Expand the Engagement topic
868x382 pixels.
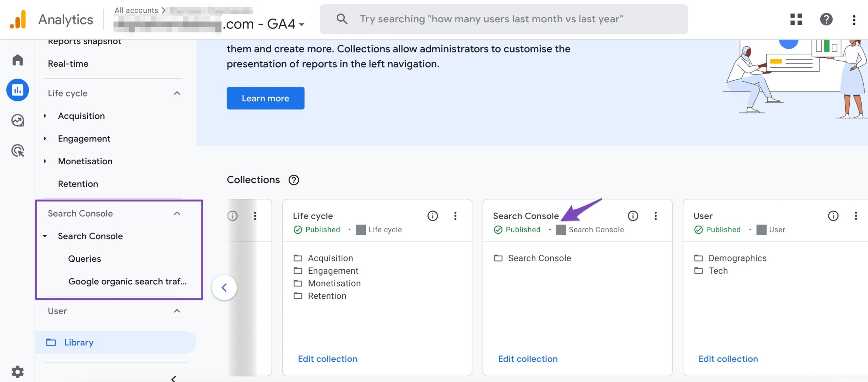pyautogui.click(x=45, y=139)
